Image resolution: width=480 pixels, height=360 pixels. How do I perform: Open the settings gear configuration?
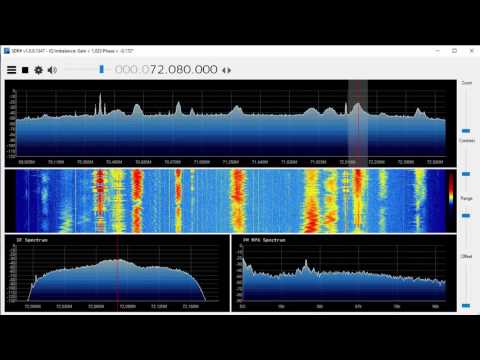coord(39,70)
